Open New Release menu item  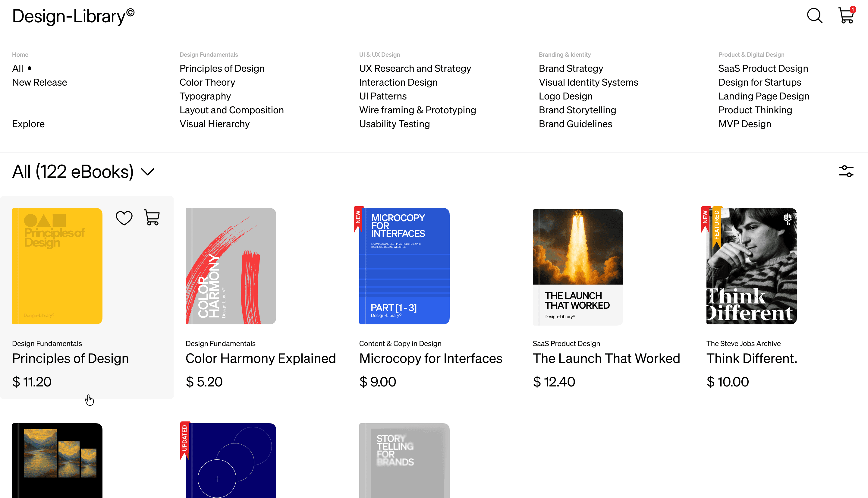[39, 82]
